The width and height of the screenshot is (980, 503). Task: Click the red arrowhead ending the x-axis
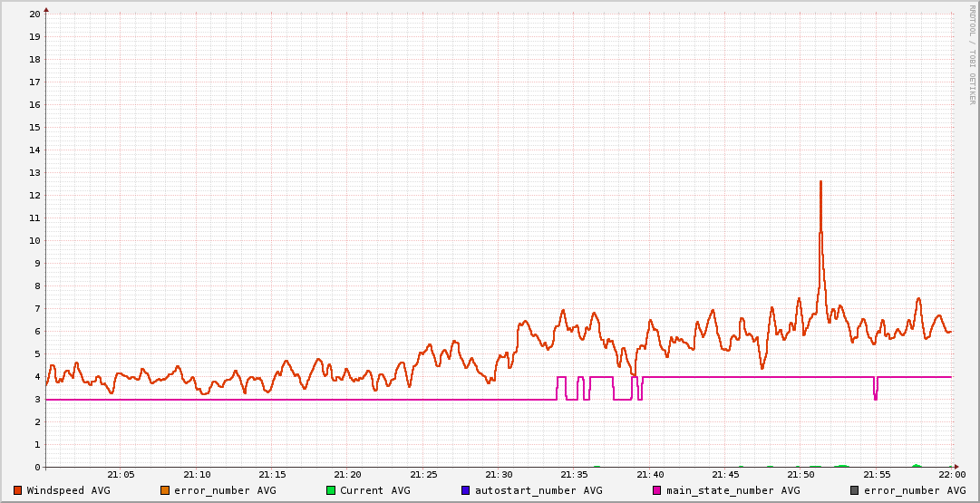(956, 467)
